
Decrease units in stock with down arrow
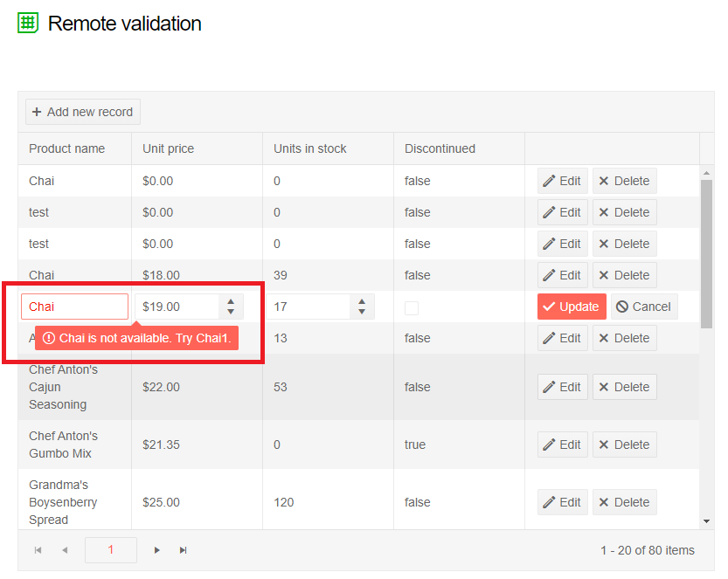click(362, 312)
